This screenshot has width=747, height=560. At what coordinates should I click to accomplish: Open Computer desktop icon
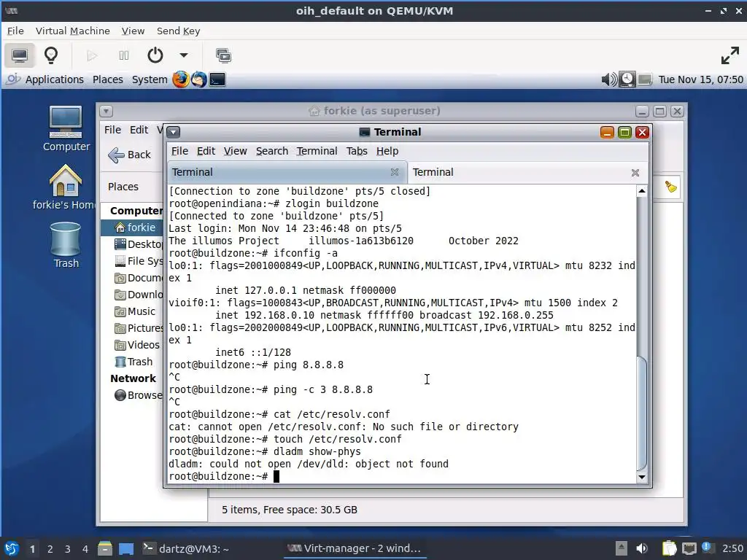click(x=66, y=128)
